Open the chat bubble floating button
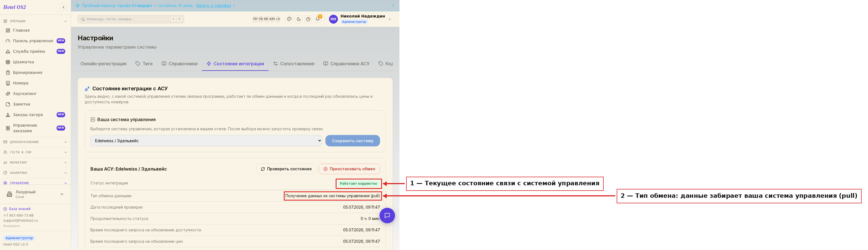 click(x=387, y=216)
